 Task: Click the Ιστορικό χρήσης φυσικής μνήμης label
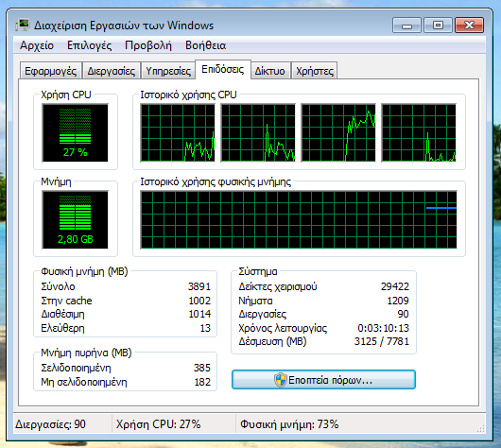point(216,181)
